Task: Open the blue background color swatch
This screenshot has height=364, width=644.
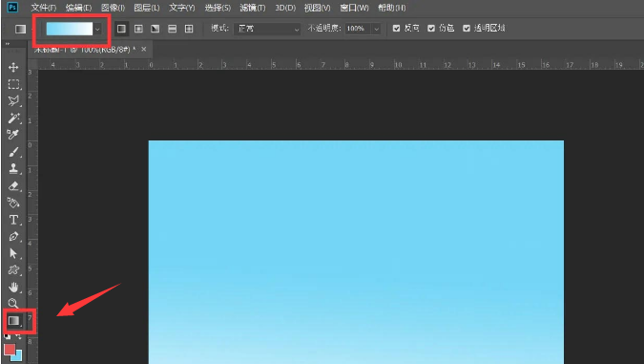Action: point(18,356)
